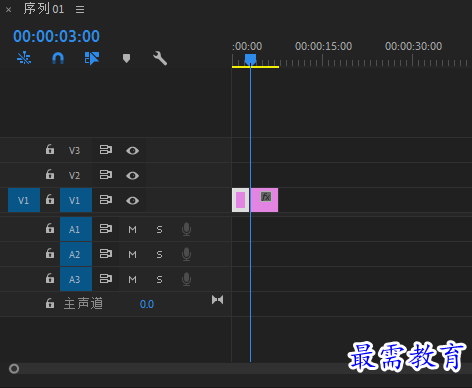Toggle A3 track targeting button

(76, 279)
